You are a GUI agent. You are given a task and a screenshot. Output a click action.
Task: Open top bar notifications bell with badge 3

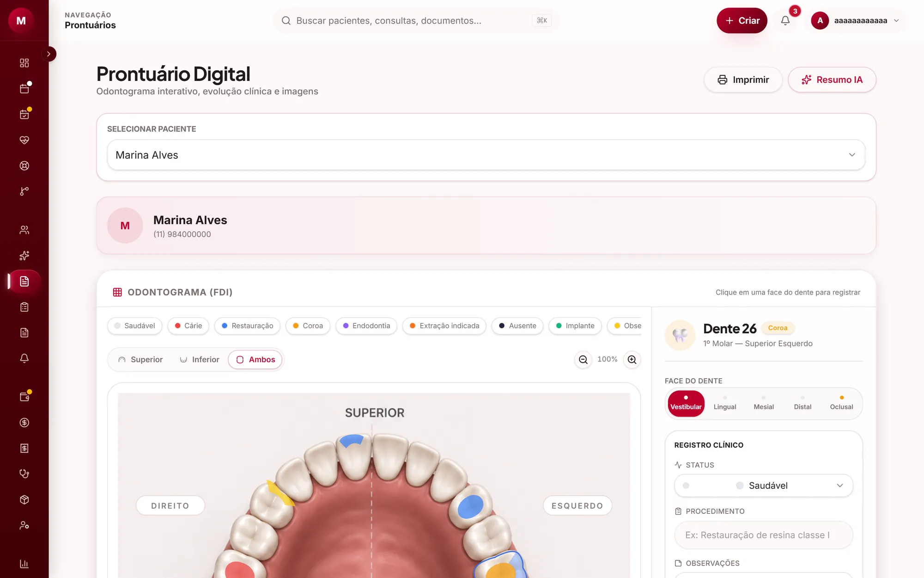[785, 20]
